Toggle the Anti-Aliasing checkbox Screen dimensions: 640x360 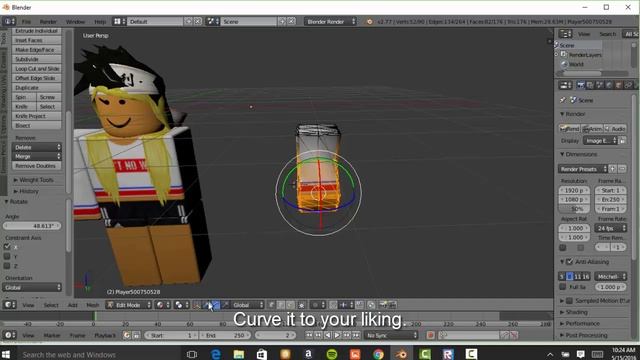point(570,262)
